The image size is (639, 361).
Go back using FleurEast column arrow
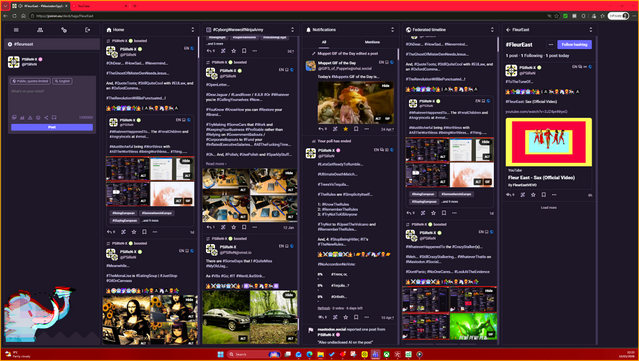pyautogui.click(x=508, y=30)
